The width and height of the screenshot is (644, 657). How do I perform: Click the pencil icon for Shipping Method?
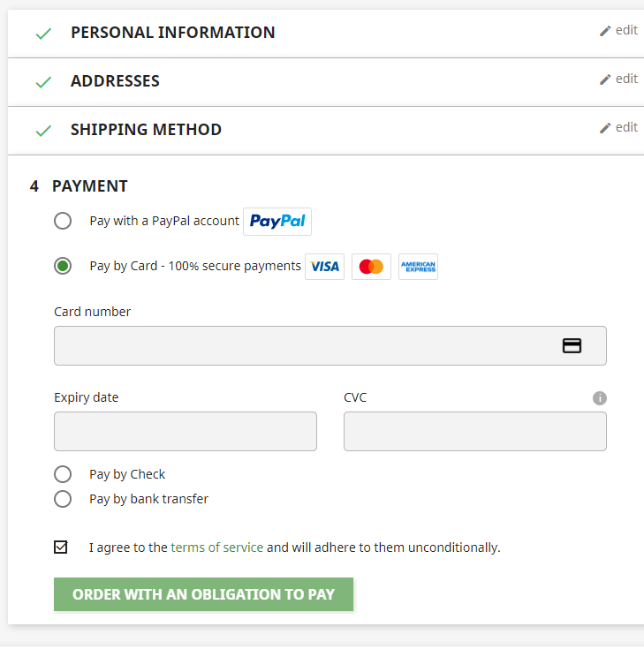tap(605, 128)
